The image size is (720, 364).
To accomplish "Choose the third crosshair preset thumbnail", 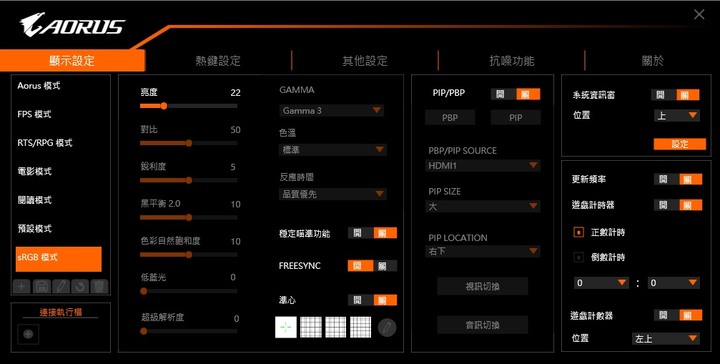I will (x=336, y=327).
